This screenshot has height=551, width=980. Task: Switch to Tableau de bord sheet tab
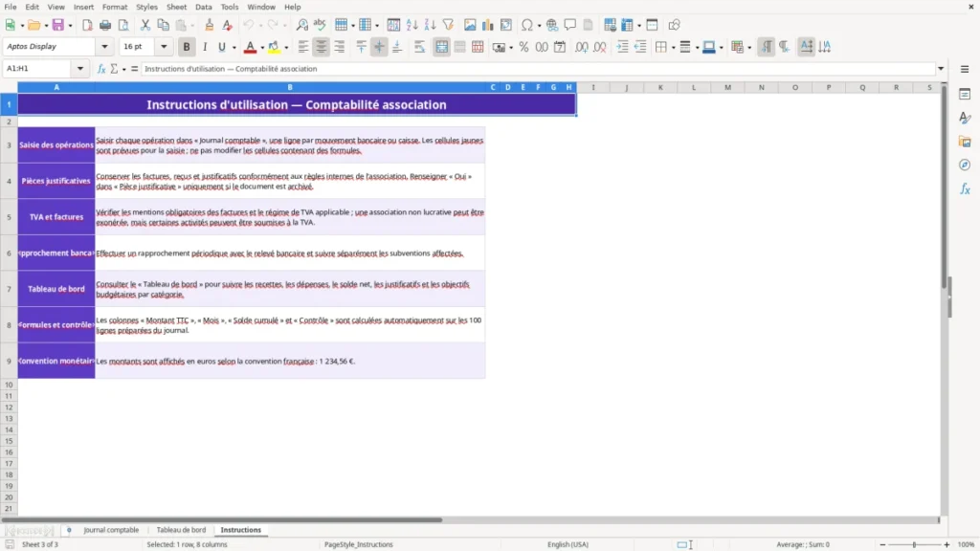click(x=181, y=530)
